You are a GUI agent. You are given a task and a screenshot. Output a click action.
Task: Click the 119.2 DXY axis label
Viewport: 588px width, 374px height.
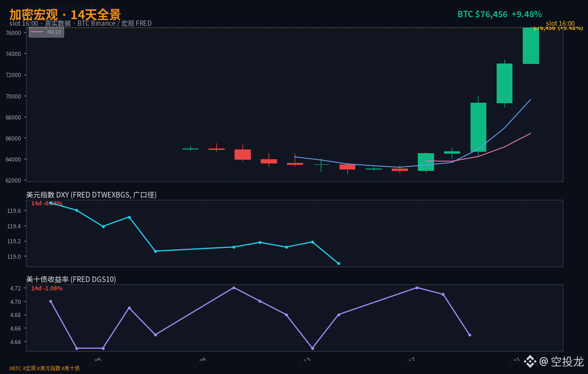[14, 241]
